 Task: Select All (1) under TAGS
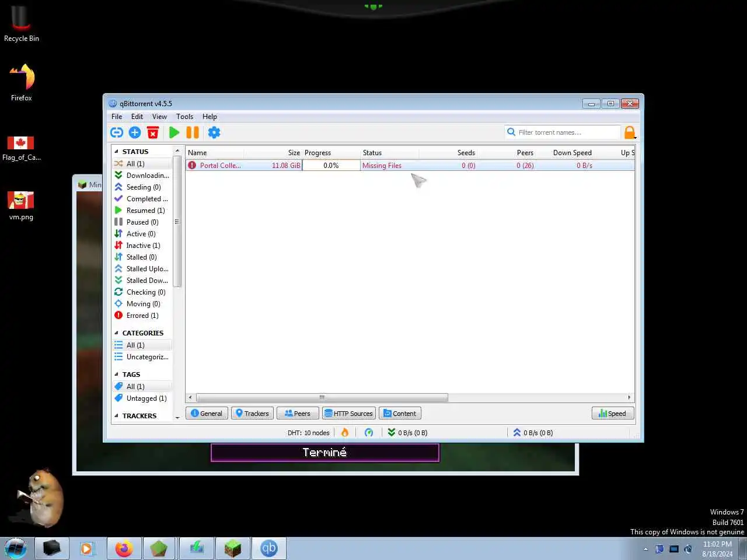(x=142, y=387)
